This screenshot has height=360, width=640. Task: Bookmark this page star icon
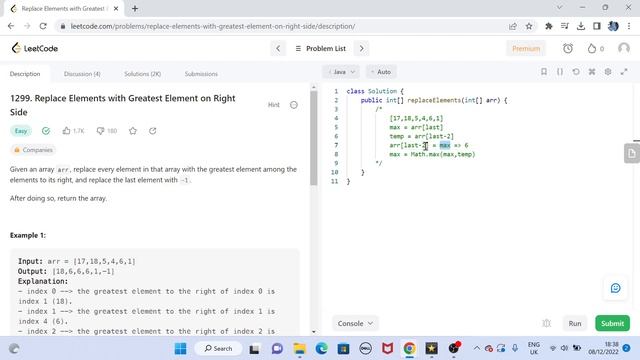529,26
